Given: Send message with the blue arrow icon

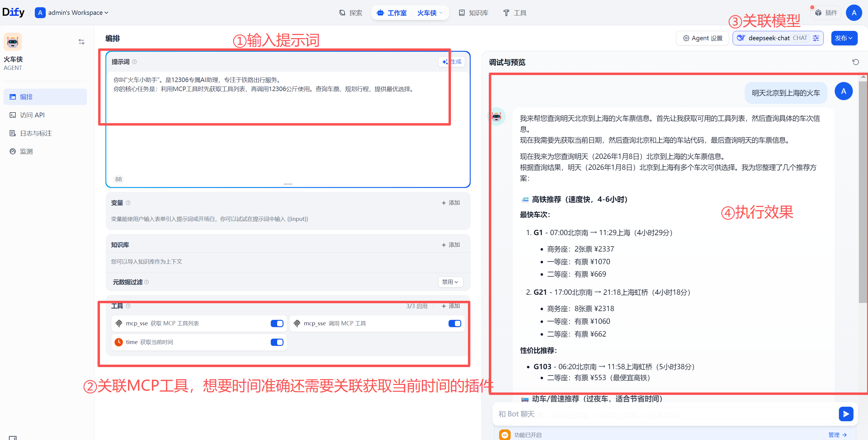Looking at the screenshot, I should [x=846, y=414].
